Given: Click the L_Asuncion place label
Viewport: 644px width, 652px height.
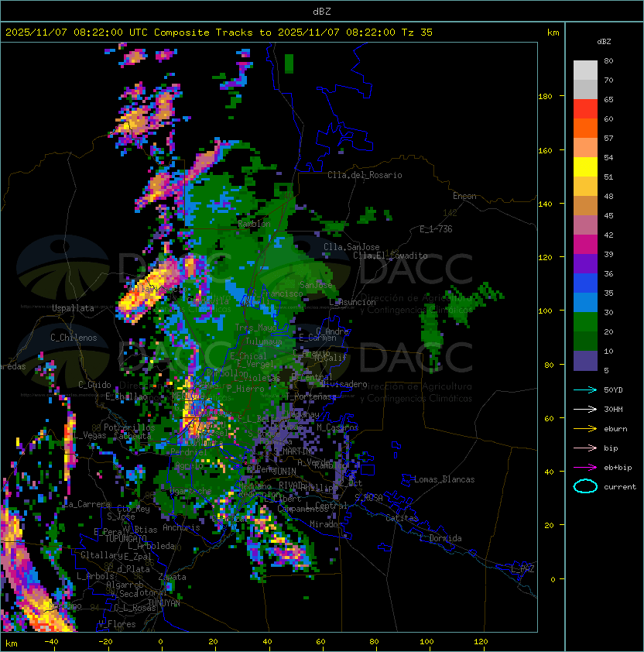Looking at the screenshot, I should [x=352, y=302].
